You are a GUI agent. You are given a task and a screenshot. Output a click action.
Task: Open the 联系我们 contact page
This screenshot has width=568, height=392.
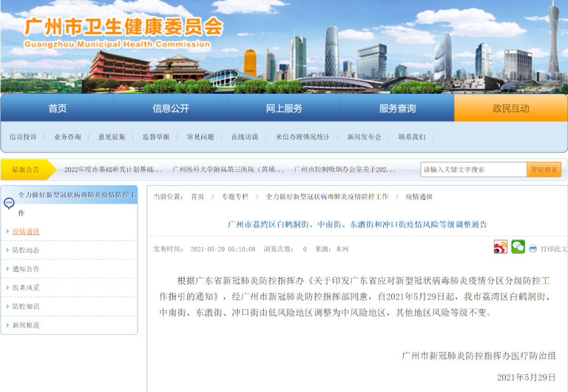click(x=412, y=136)
